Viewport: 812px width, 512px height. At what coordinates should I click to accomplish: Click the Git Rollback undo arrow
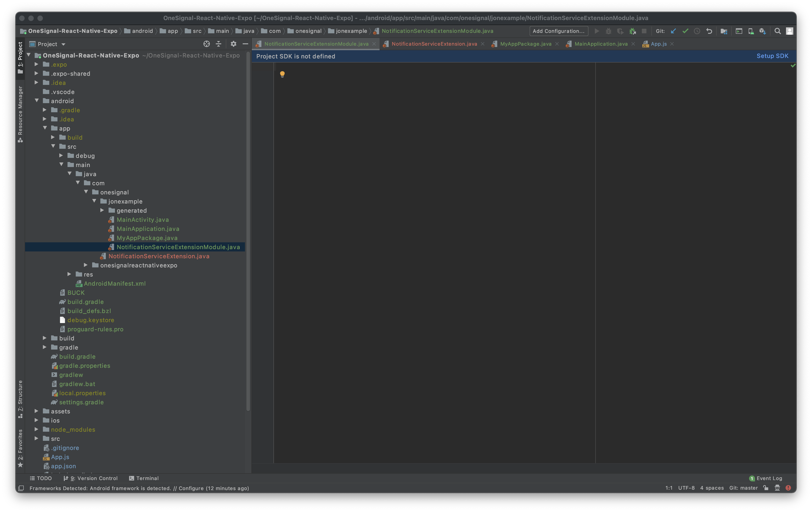709,31
